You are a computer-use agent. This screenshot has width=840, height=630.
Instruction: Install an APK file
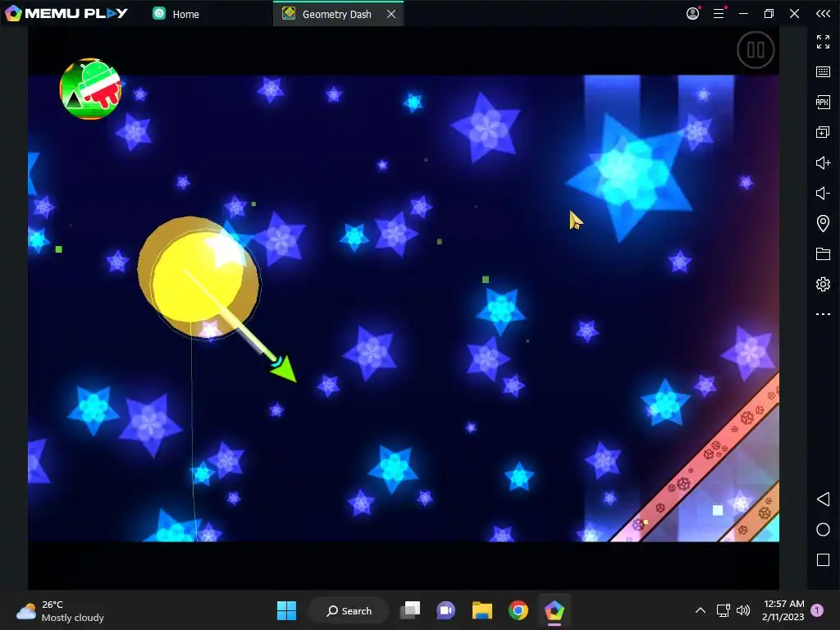823,102
